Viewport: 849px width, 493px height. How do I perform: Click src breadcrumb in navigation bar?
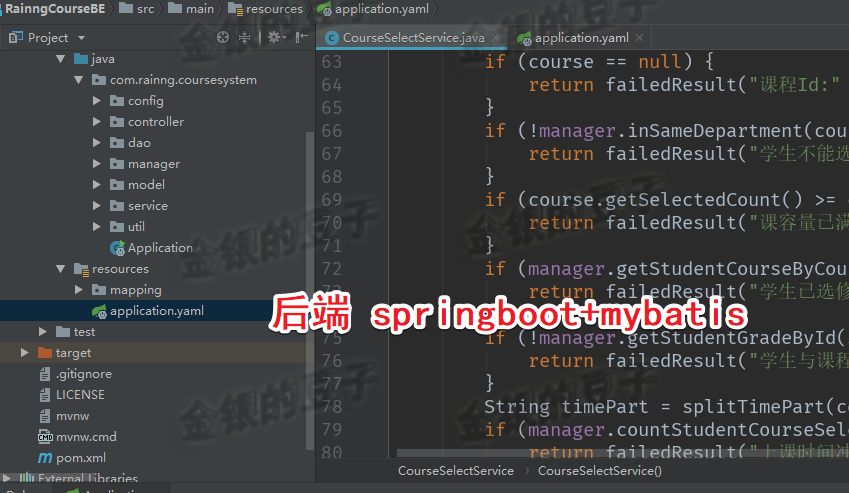pyautogui.click(x=145, y=9)
